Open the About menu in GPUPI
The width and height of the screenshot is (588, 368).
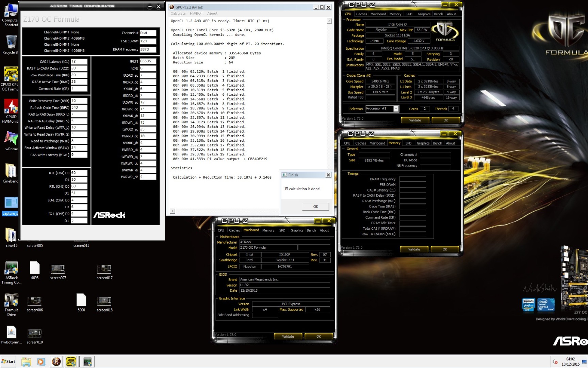coord(212,14)
